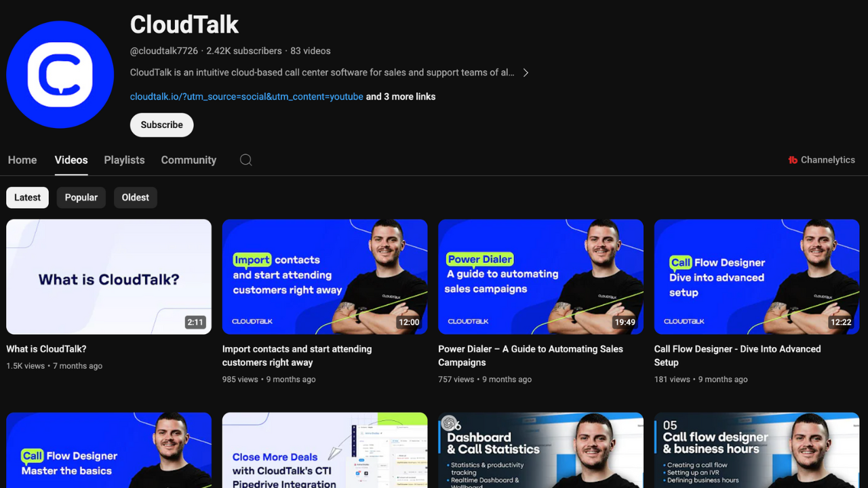The image size is (868, 488).
Task: Open the Power Dialer guide thumbnail
Action: [540, 277]
